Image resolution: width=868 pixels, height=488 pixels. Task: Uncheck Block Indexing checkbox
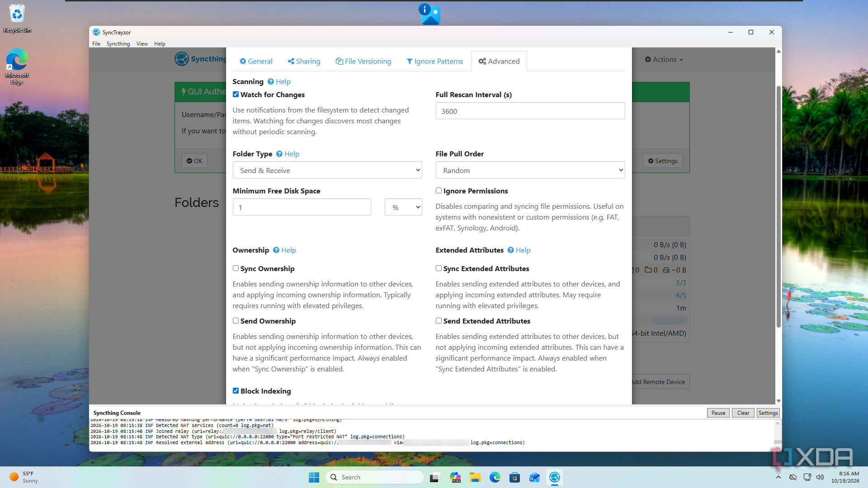click(x=236, y=391)
